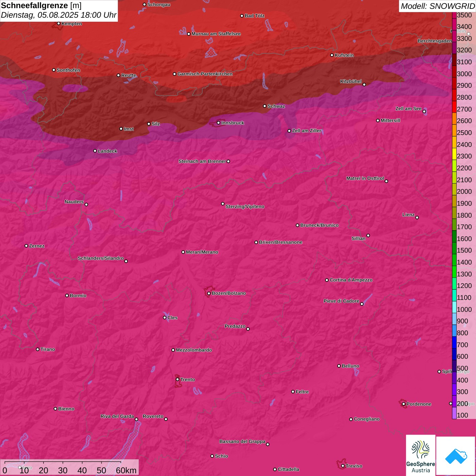Click the Meran/Merano label
The width and height of the screenshot is (476, 476).
click(x=202, y=252)
